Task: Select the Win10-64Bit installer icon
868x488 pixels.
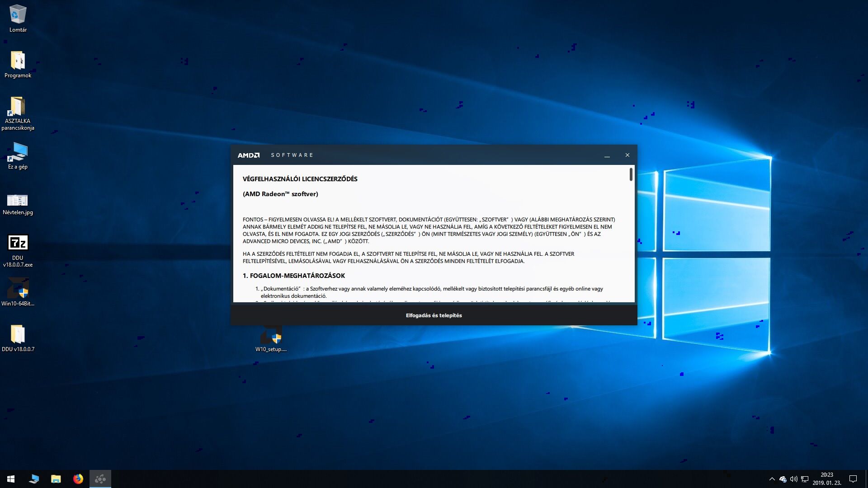Action: (x=18, y=292)
